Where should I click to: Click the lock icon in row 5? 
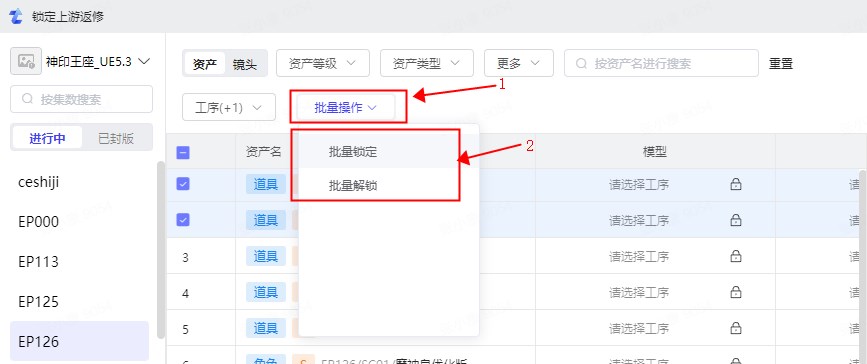[735, 328]
